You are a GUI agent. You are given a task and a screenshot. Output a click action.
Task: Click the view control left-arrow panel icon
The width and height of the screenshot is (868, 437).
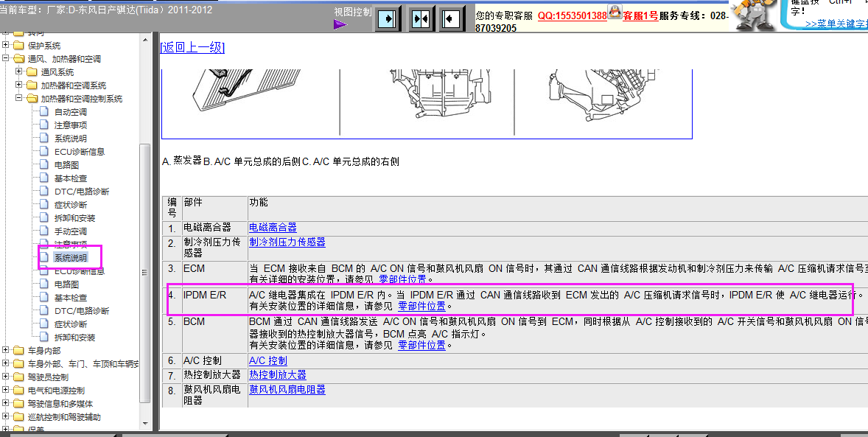tap(453, 19)
